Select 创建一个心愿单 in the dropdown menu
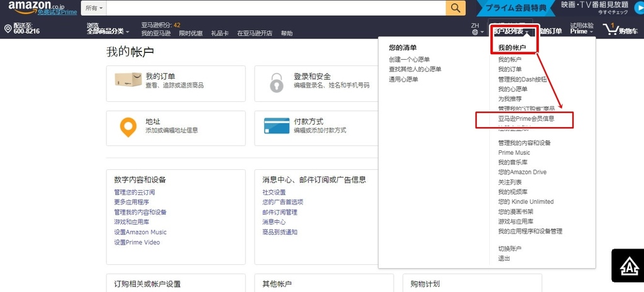The image size is (644, 292). click(x=409, y=59)
